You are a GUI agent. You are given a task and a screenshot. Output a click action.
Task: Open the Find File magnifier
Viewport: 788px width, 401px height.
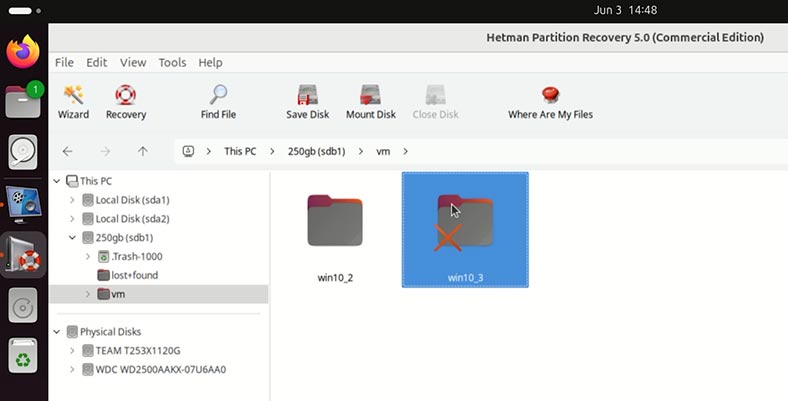[218, 103]
